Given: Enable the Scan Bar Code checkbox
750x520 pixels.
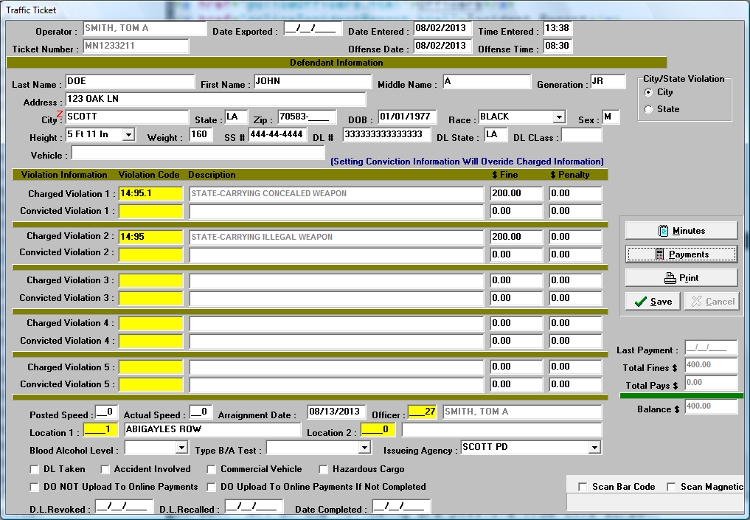Looking at the screenshot, I should coord(582,487).
